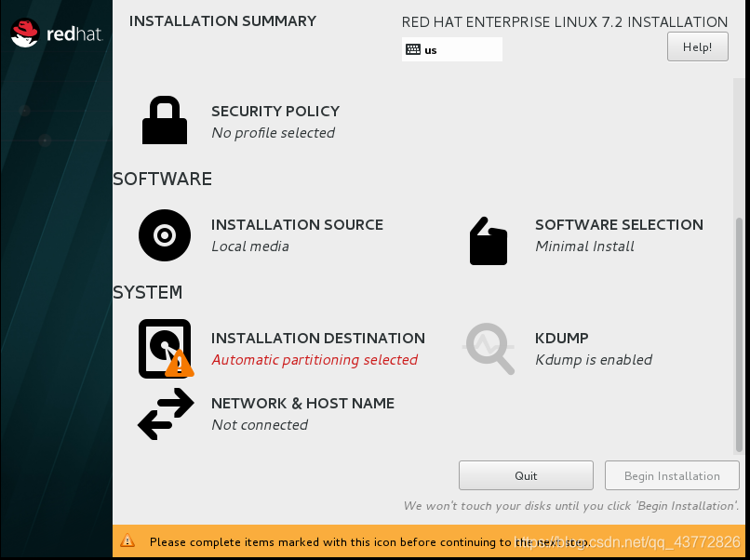Click the vertical scrollbar on the summary
Image resolution: width=750 pixels, height=560 pixels.
pyautogui.click(x=739, y=335)
